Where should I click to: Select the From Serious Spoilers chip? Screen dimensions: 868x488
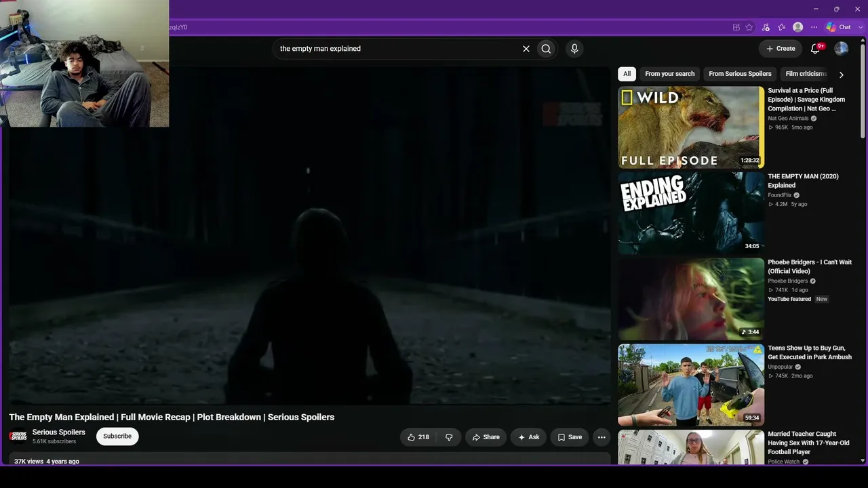tap(740, 74)
